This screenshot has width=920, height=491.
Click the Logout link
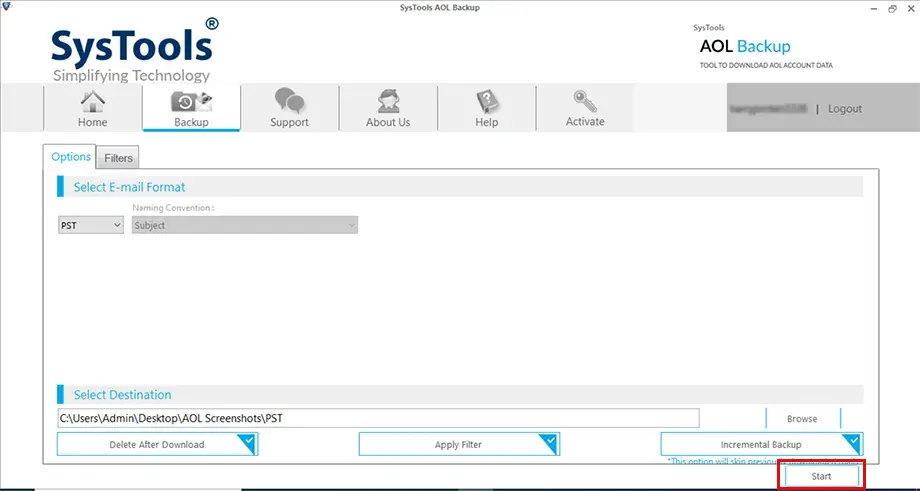point(845,109)
